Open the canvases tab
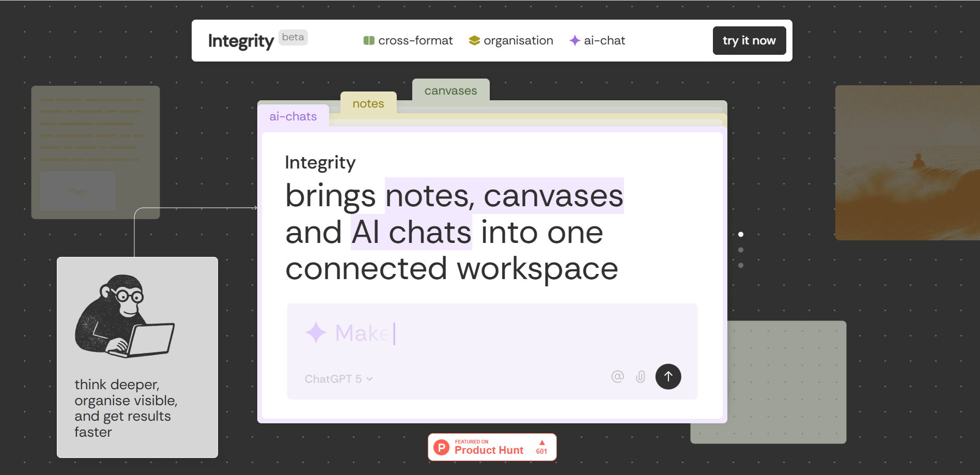Screen dimensions: 980x475 [450, 90]
